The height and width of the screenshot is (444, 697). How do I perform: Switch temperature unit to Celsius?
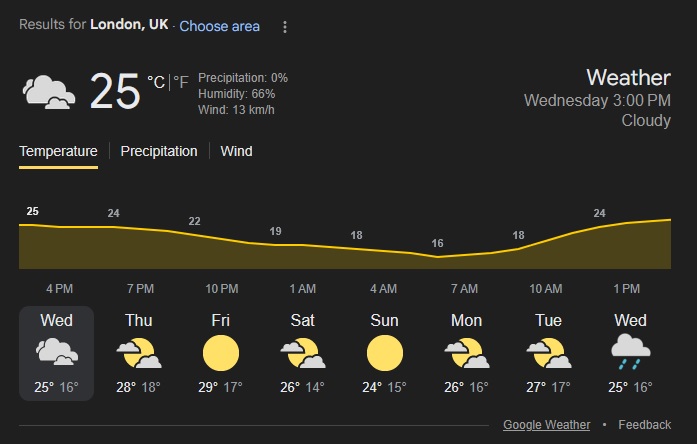point(156,82)
